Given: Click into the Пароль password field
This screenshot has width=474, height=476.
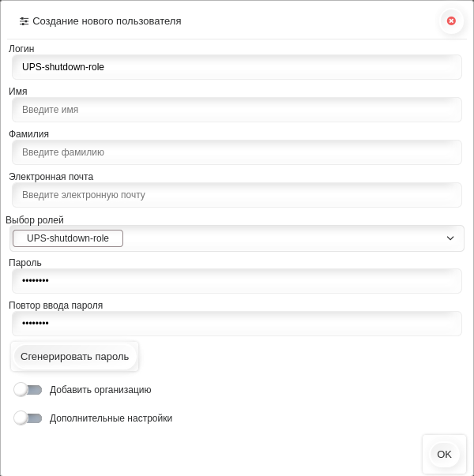Looking at the screenshot, I should tap(237, 281).
